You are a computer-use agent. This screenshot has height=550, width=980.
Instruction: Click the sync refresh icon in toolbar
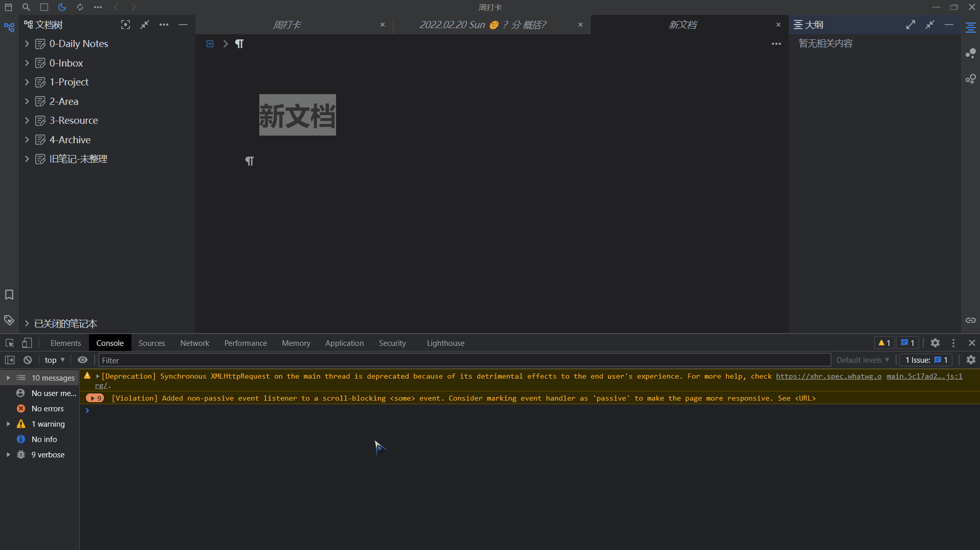click(80, 7)
